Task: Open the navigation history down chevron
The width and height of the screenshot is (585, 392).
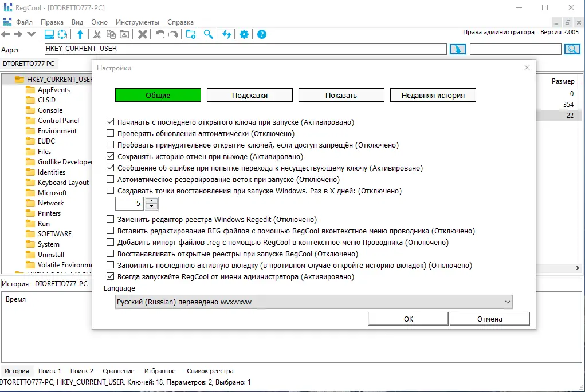Action: point(32,35)
